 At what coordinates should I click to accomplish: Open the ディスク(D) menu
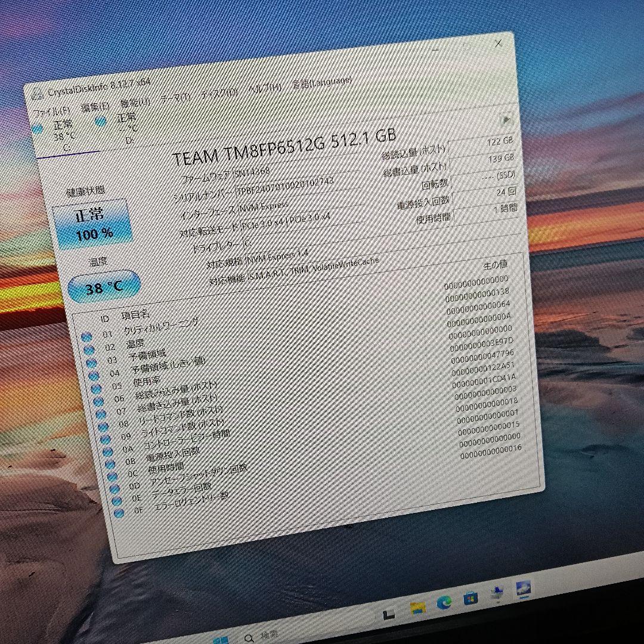219,93
